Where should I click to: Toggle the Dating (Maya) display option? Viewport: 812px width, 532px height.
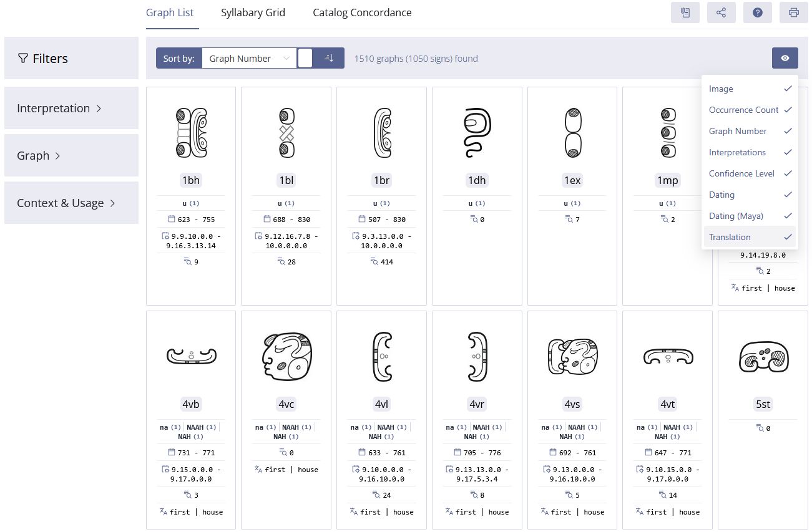point(750,216)
